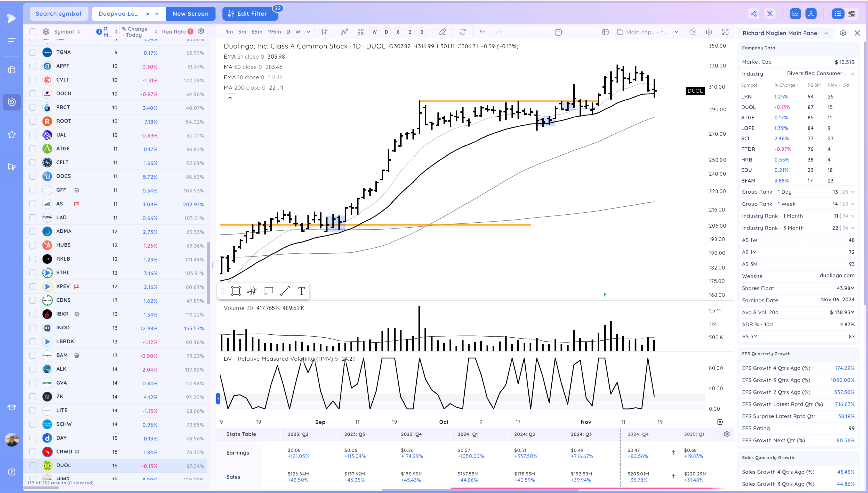The image size is (868, 493).
Task: Select the eraser drawing icon
Action: [442, 32]
